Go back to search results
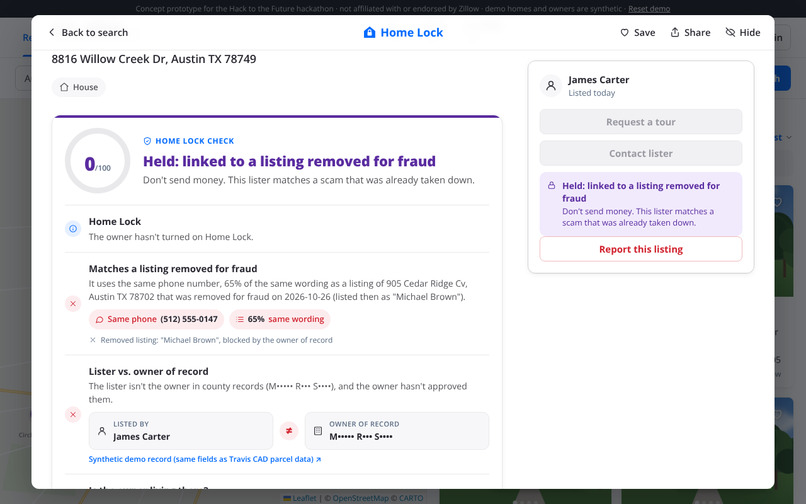Viewport: 806px width, 504px height. pyautogui.click(x=88, y=32)
